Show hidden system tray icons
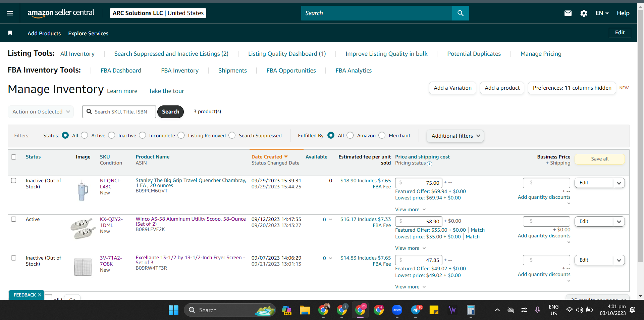Viewport: 644px width, 320px height. pyautogui.click(x=497, y=310)
